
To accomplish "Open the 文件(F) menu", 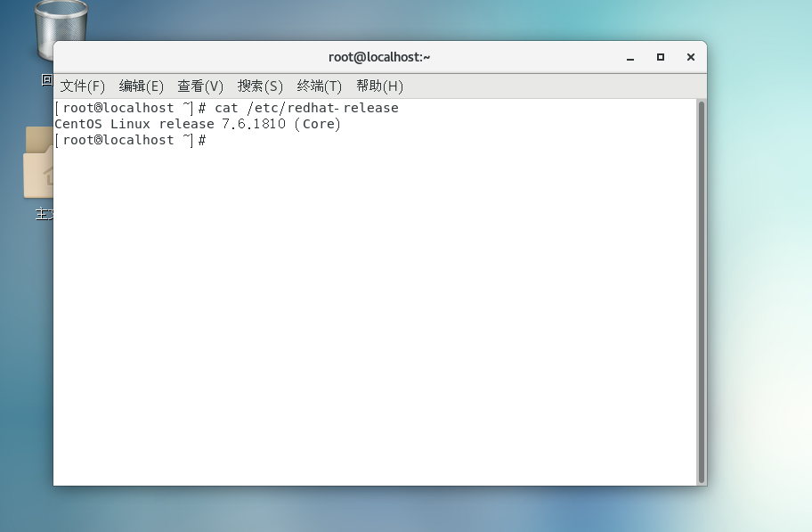I will pos(83,86).
